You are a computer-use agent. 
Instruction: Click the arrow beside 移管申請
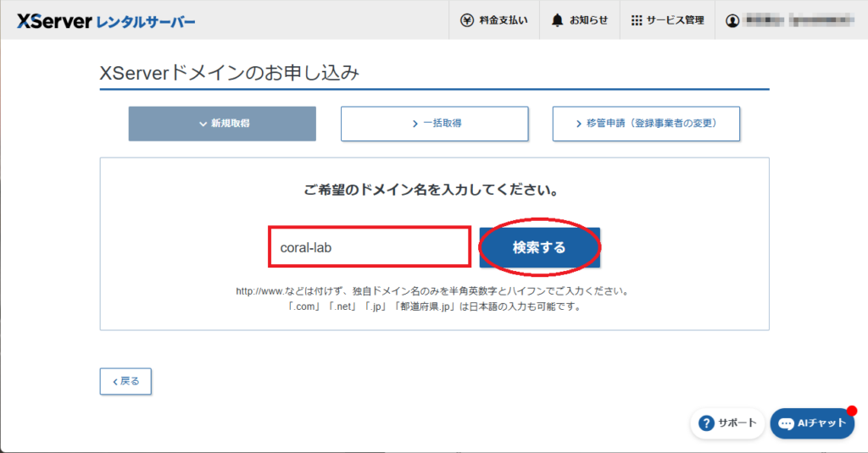tap(578, 124)
